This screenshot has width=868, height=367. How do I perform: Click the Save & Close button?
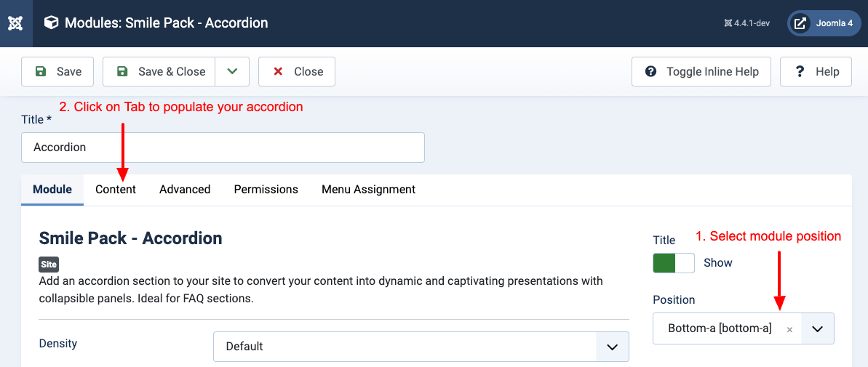coord(159,71)
